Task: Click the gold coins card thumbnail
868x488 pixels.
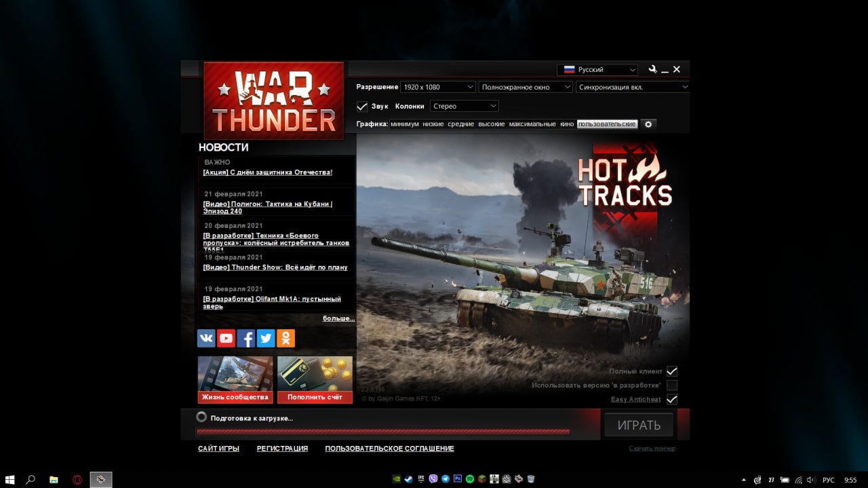Action: [315, 374]
